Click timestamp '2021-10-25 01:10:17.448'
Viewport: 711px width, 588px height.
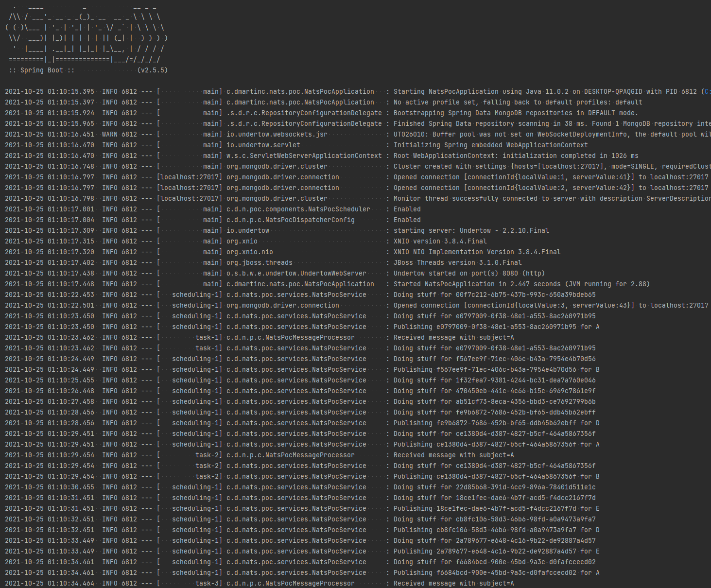click(x=50, y=284)
